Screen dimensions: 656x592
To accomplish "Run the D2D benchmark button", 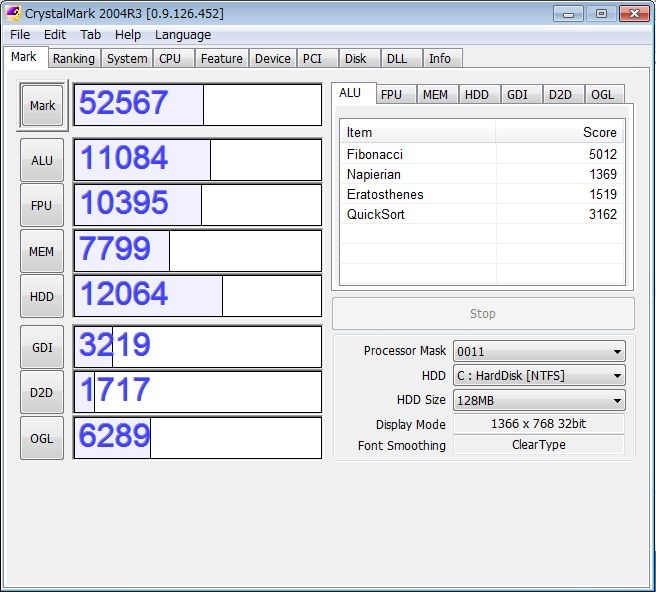I will click(x=42, y=392).
